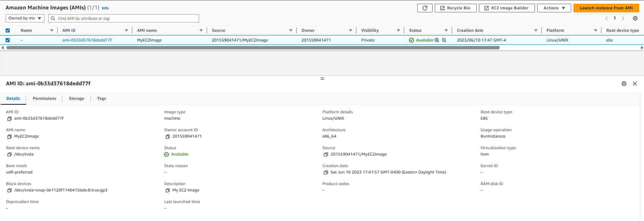Open EC2 Image Builder button
The image size is (644, 221).
[507, 8]
